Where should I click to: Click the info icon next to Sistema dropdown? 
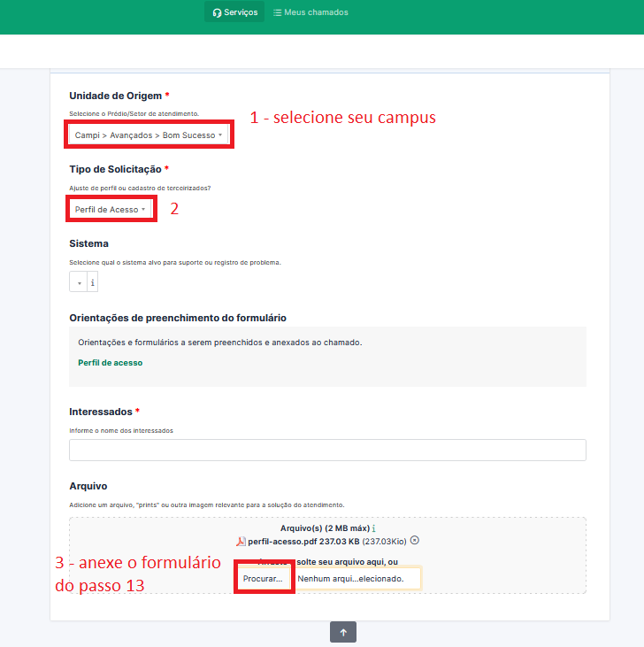click(93, 282)
